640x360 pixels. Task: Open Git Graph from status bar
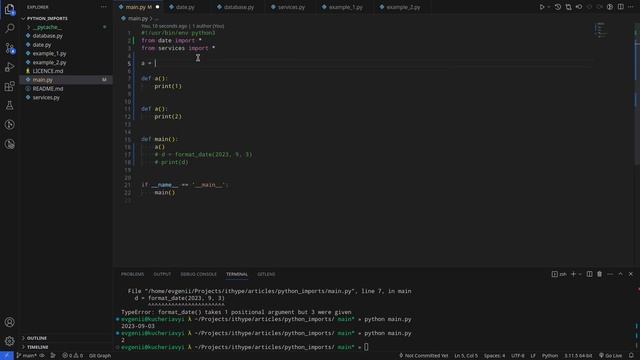tap(100, 356)
